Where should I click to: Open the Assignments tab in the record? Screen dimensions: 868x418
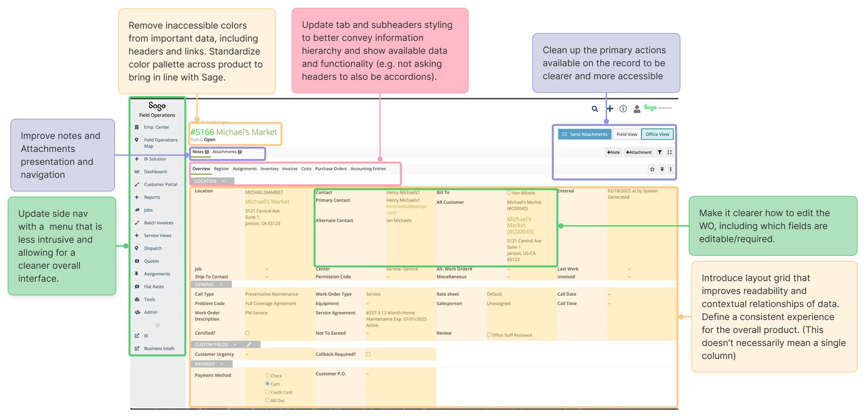click(245, 168)
